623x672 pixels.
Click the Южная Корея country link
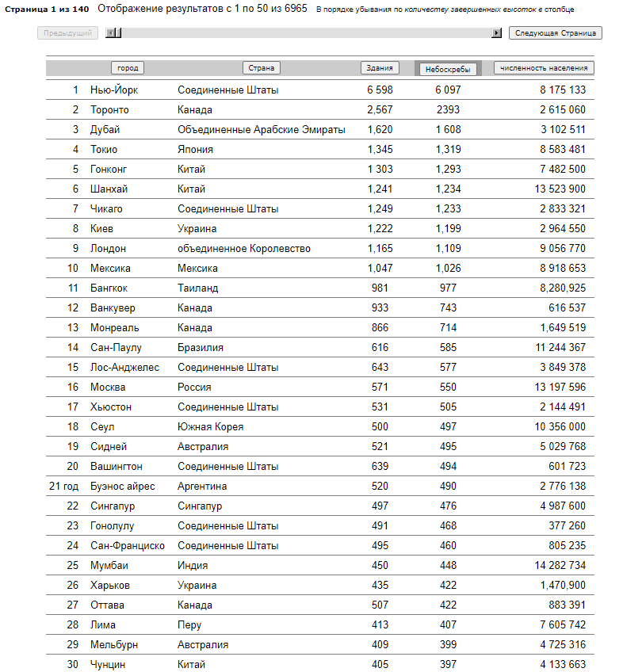point(211,427)
